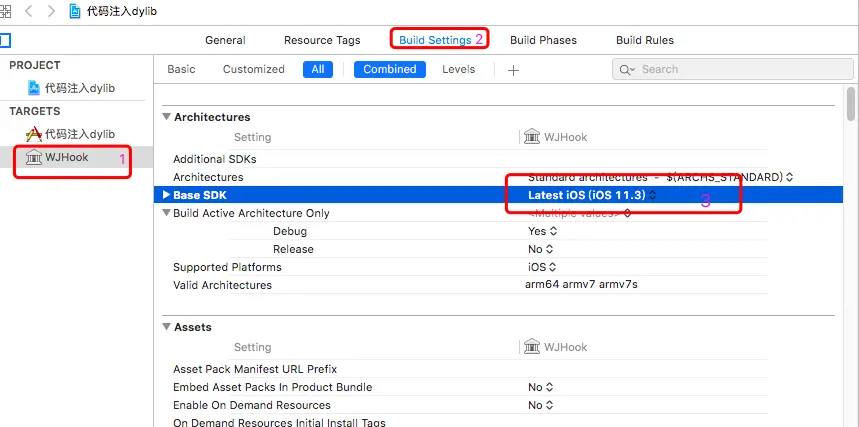Select the All settings filter

(318, 69)
